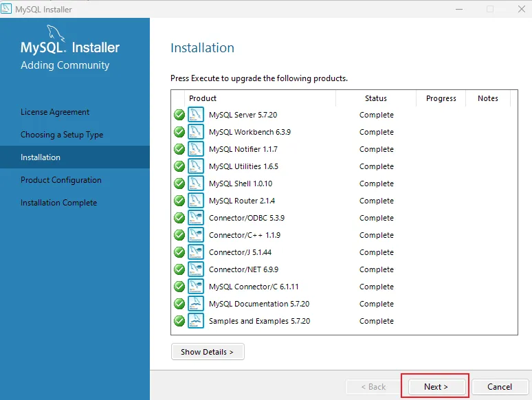
Task: Select the MySQL Notifier 1.1.7 product icon
Action: [196, 149]
